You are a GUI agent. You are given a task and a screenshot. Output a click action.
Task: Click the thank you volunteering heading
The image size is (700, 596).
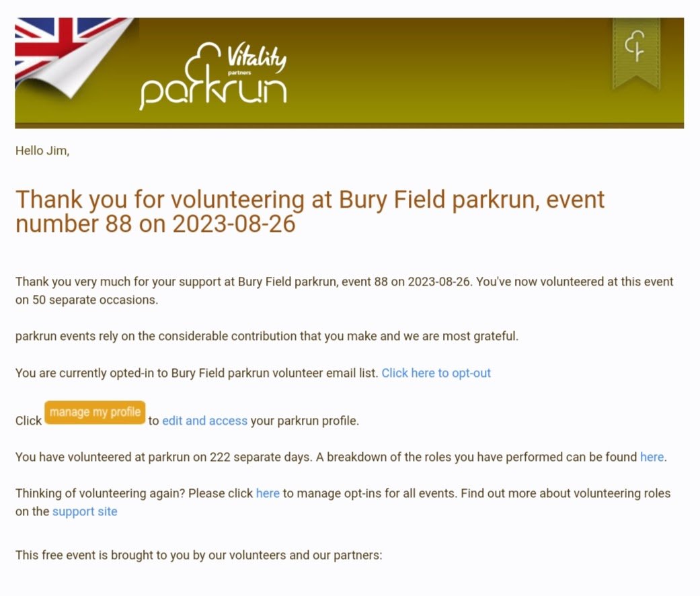[310, 211]
